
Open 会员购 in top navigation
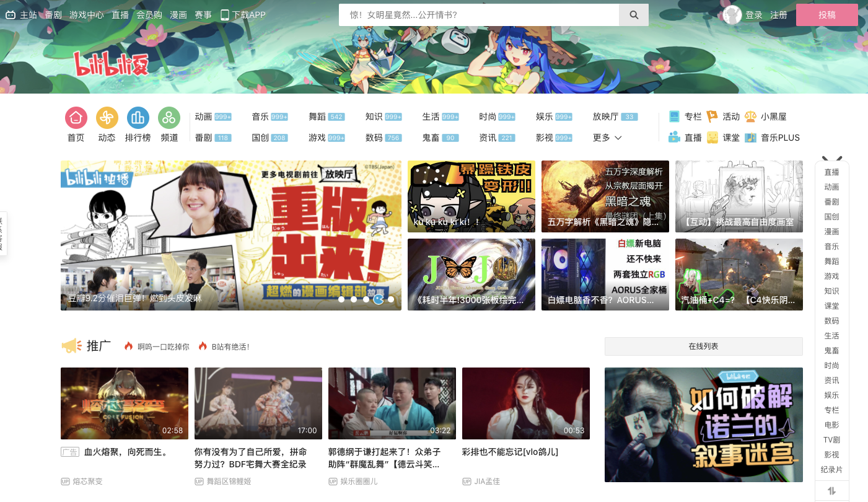point(149,15)
